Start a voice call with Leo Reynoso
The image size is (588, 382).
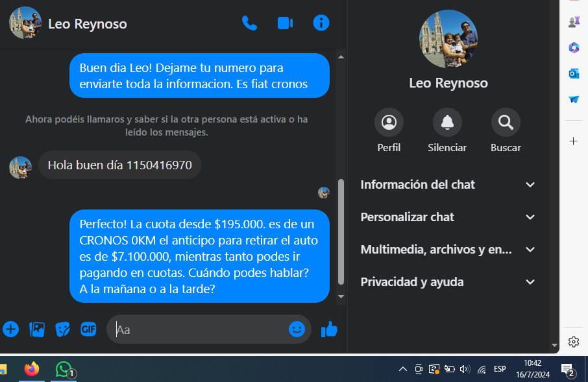249,23
